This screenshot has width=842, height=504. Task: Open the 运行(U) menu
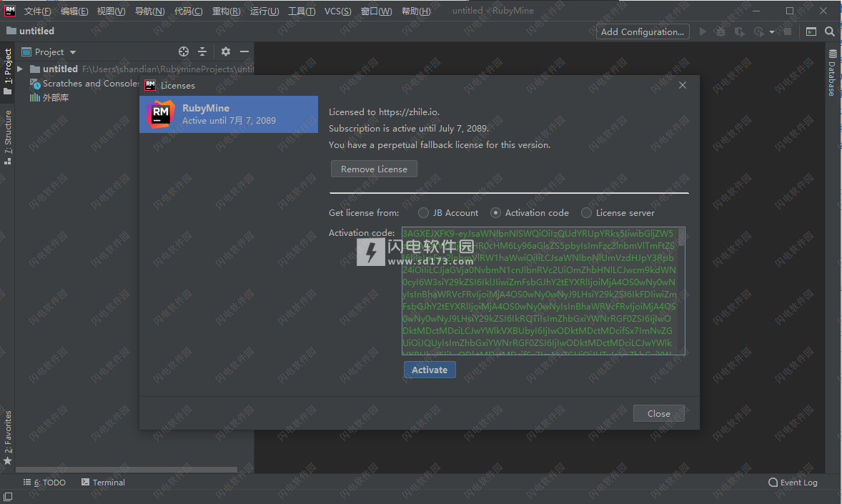click(264, 11)
